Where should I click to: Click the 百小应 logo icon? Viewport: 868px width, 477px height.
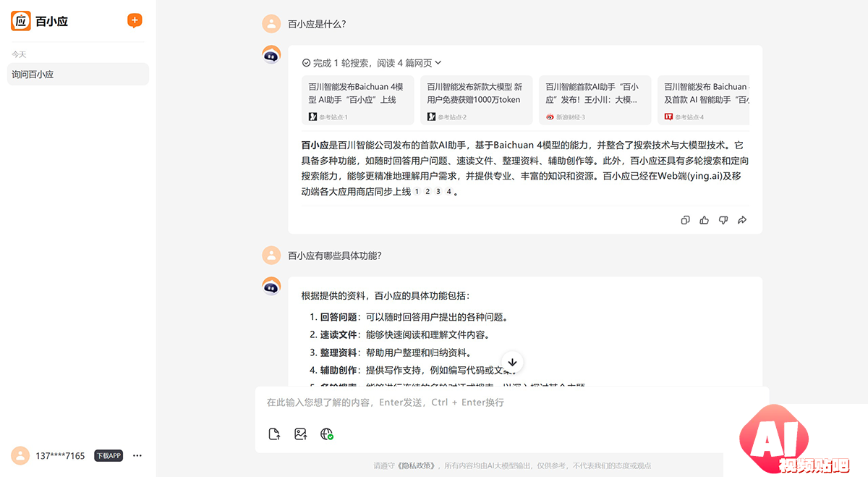pyautogui.click(x=21, y=21)
